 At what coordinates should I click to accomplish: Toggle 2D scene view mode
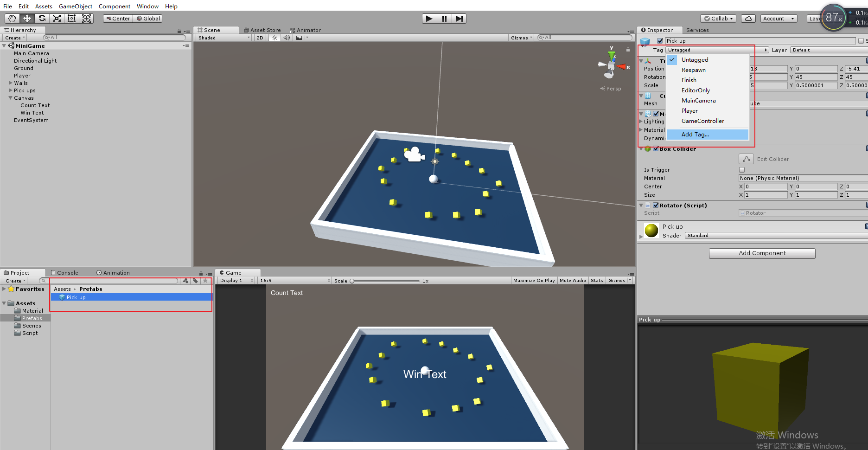pyautogui.click(x=260, y=38)
